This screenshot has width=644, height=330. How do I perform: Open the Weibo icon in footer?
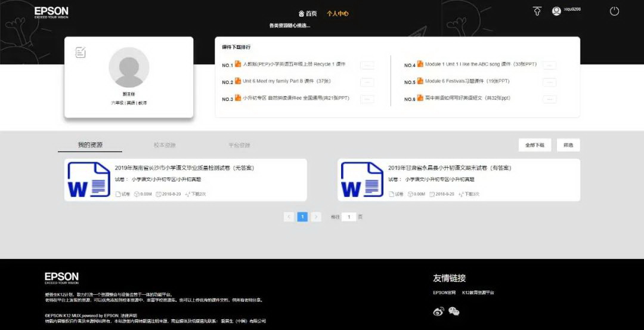[438, 311]
